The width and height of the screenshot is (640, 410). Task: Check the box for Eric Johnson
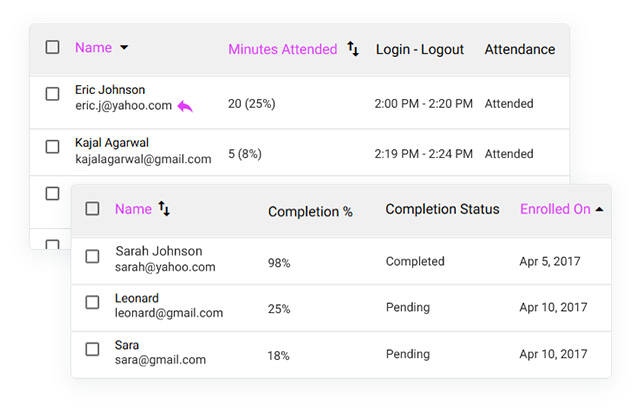coord(53,95)
